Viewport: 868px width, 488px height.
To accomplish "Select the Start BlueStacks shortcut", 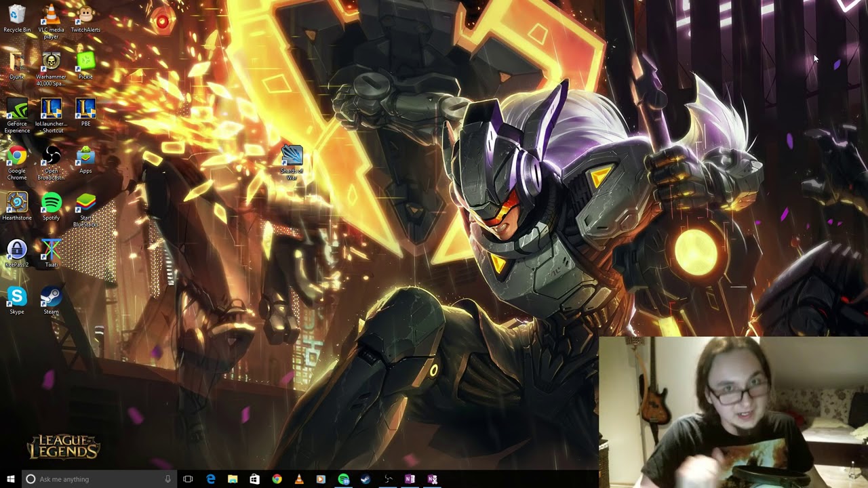I will [85, 209].
